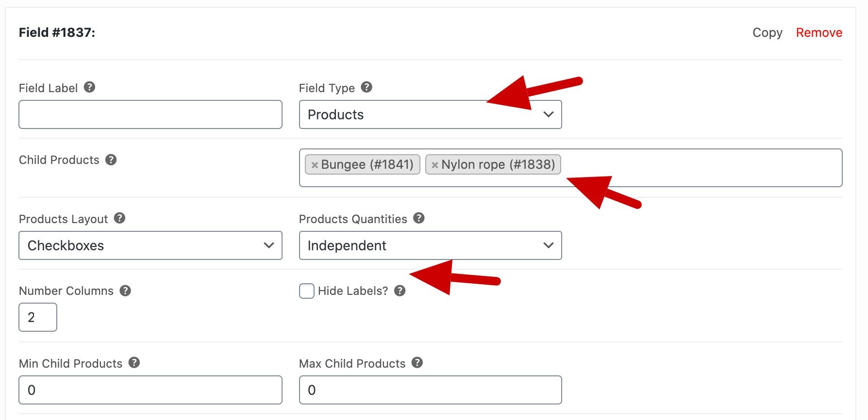868x420 pixels.
Task: Click help icon beside Products Layout
Action: click(119, 218)
